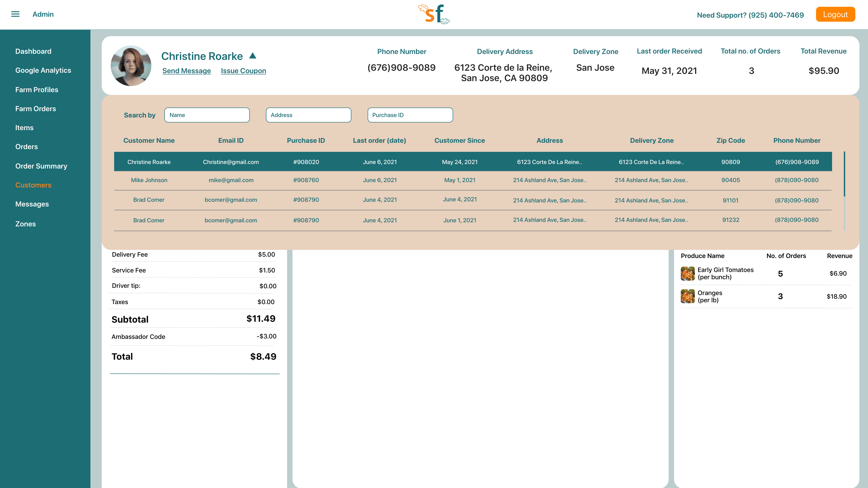Screen dimensions: 868x488
Task: Click Oranges (per lb) produce name
Action: (710, 296)
